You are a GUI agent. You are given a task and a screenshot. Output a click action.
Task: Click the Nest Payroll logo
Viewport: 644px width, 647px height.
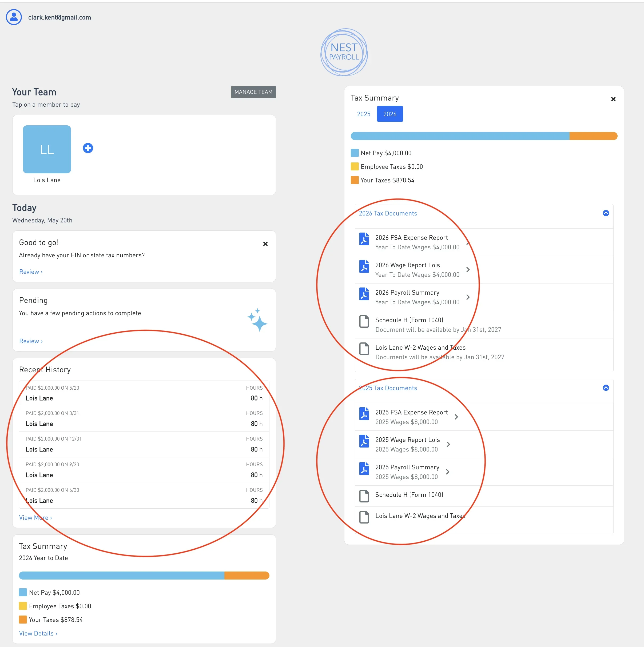tap(344, 52)
